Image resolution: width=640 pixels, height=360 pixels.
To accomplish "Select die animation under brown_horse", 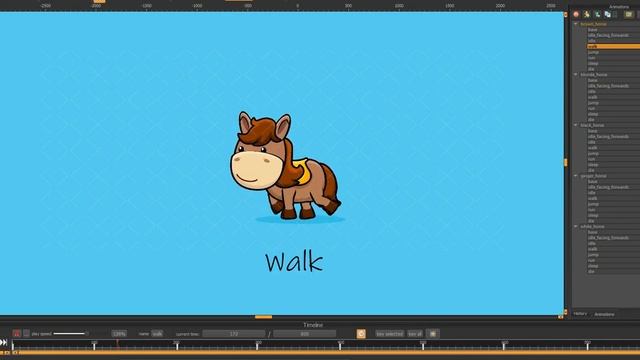I will (613, 69).
